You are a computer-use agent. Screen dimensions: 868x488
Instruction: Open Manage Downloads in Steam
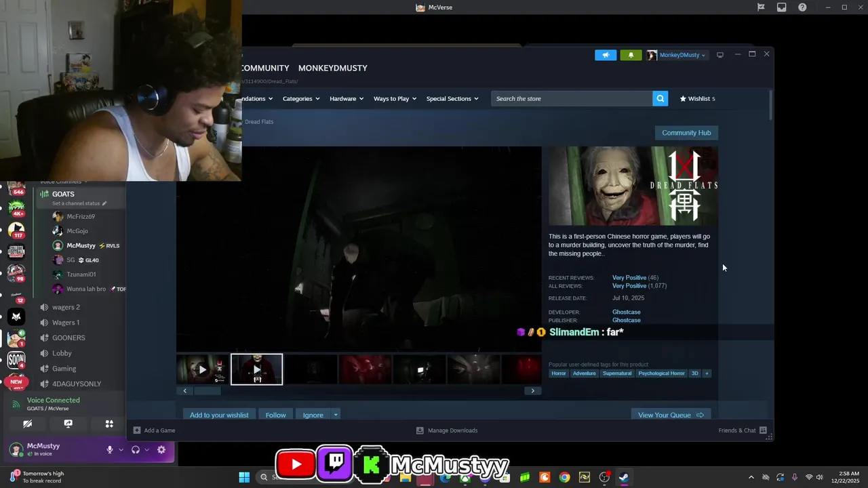(447, 430)
